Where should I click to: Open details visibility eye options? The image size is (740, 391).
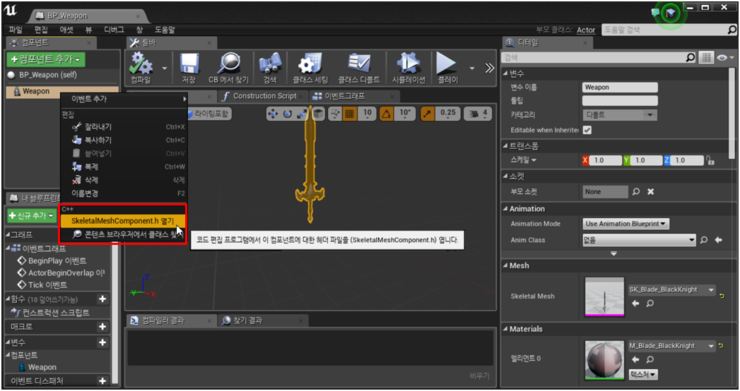tap(725, 58)
